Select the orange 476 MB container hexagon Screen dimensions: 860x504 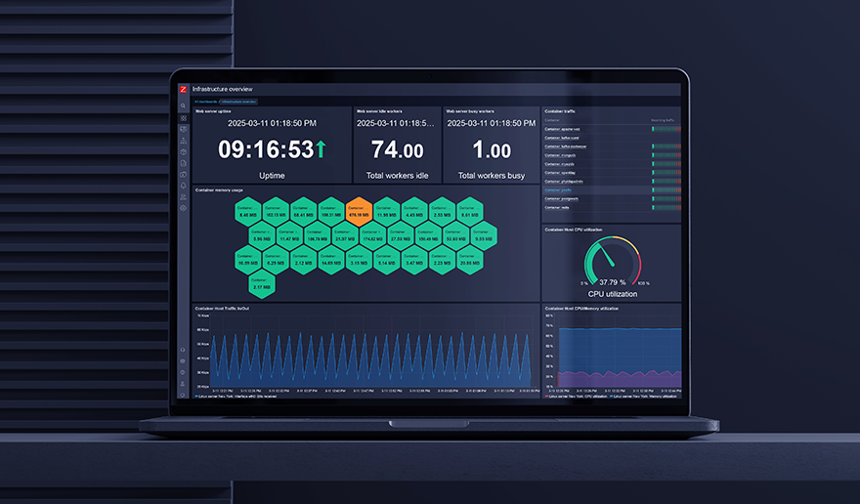pos(359,212)
